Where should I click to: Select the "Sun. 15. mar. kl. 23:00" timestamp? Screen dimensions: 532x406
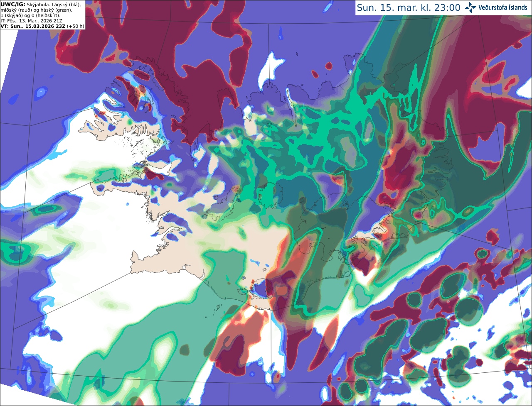pos(409,7)
